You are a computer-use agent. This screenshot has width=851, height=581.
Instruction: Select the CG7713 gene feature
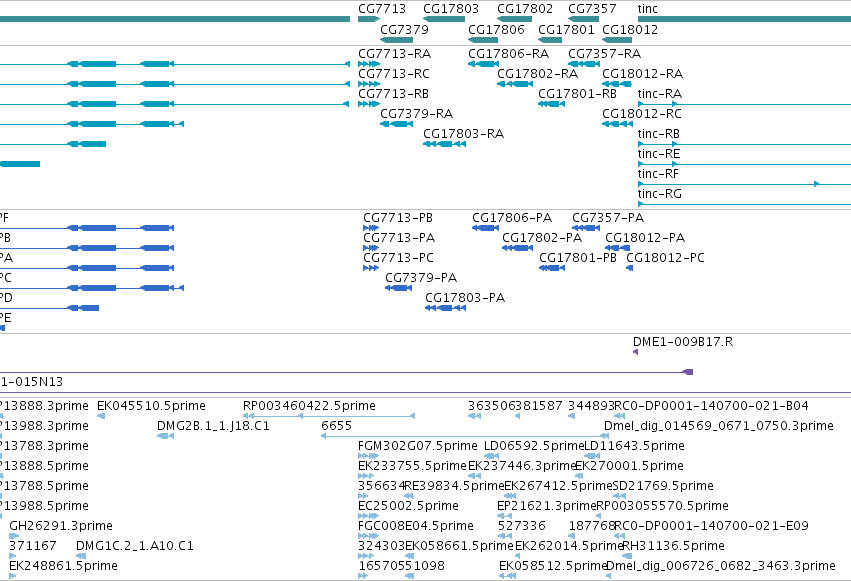coord(369,19)
